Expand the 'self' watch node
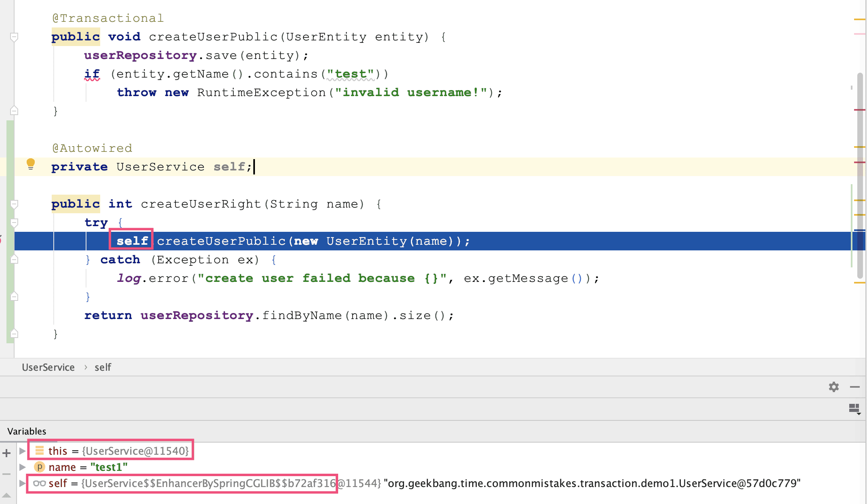The height and width of the screenshot is (504, 867). click(x=22, y=483)
